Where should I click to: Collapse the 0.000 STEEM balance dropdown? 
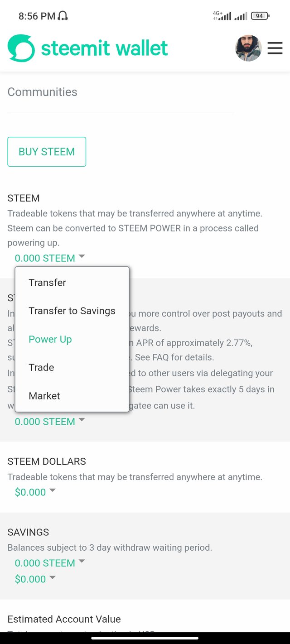pos(50,258)
